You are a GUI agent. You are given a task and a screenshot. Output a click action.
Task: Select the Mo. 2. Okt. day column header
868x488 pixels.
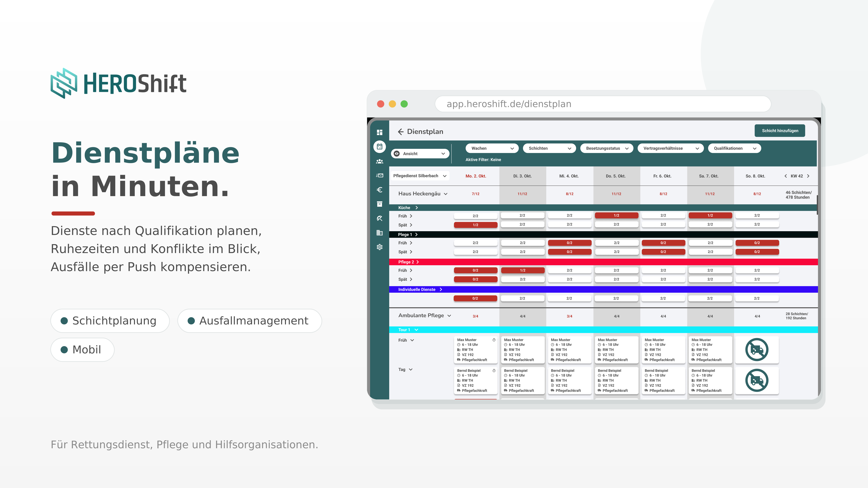(475, 176)
